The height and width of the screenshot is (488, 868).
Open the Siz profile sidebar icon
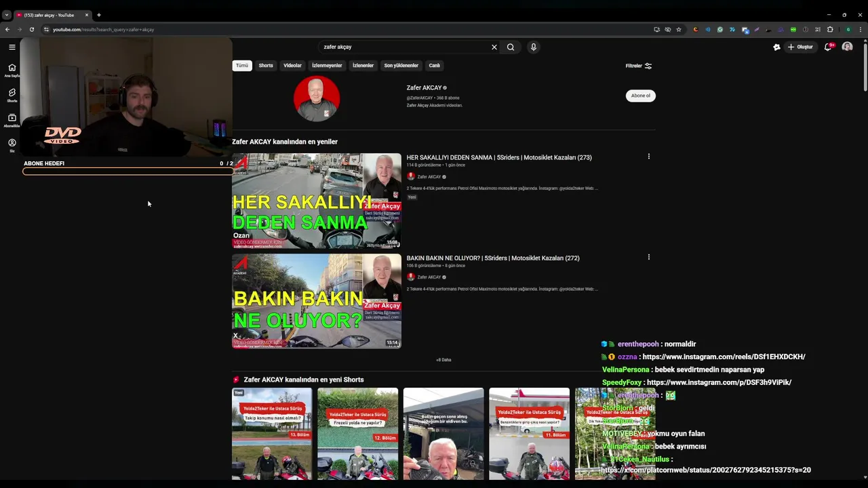12,146
